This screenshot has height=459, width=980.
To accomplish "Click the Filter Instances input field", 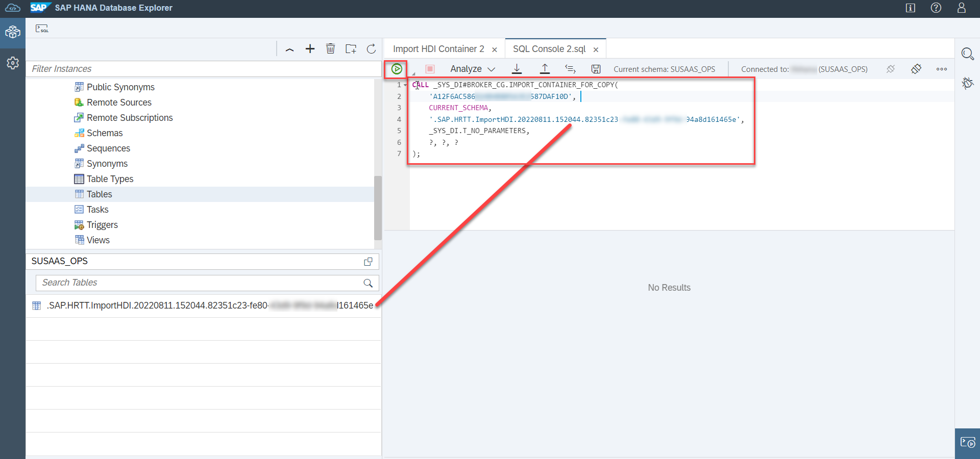I will 203,69.
